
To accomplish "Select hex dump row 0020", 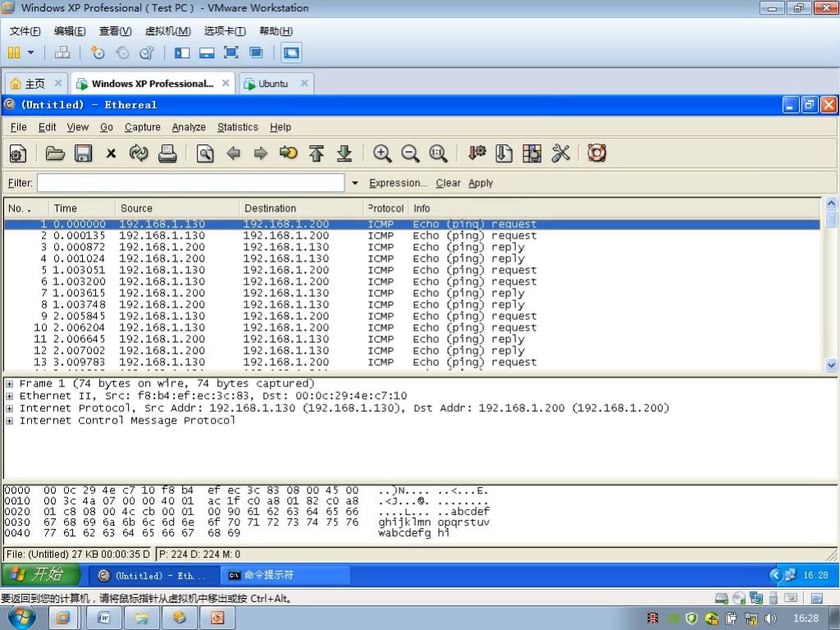I will pos(247,512).
